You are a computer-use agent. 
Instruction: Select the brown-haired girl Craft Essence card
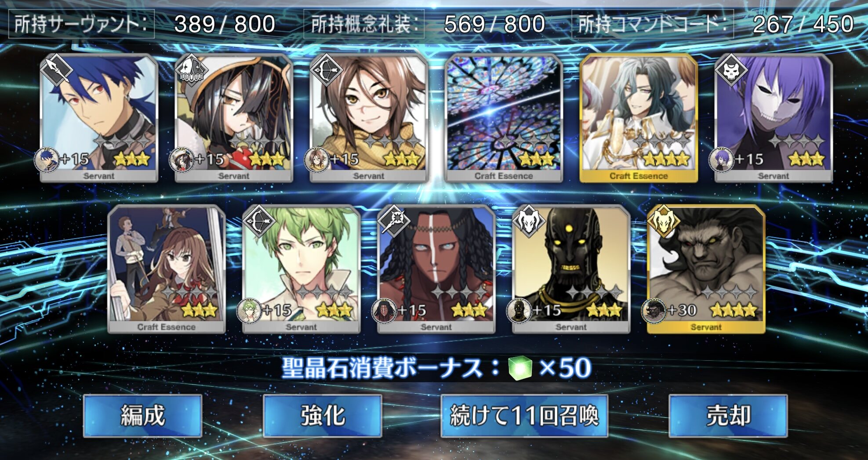tap(167, 269)
